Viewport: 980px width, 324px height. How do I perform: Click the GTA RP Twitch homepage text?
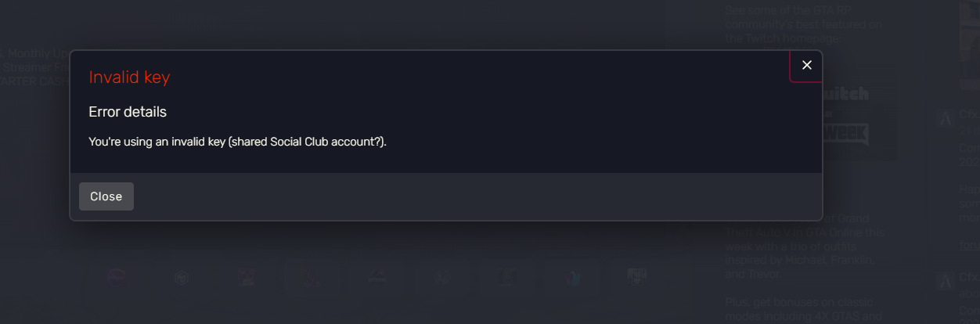click(x=804, y=23)
